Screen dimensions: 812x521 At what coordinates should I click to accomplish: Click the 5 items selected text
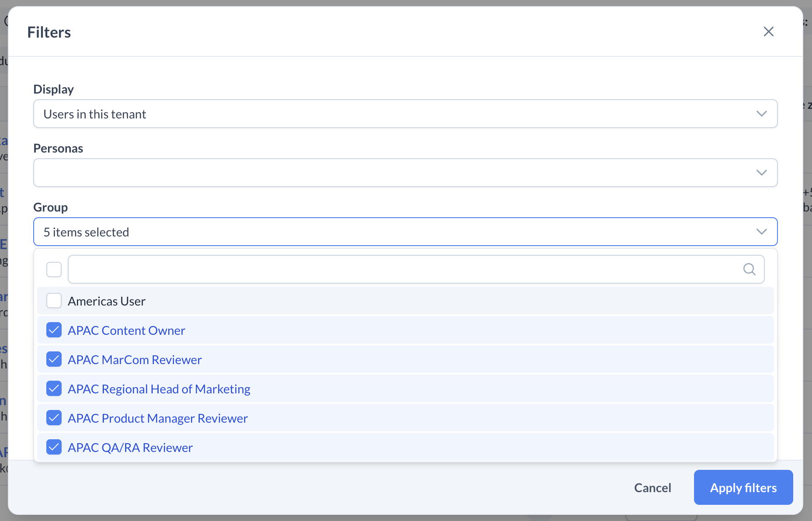point(86,232)
